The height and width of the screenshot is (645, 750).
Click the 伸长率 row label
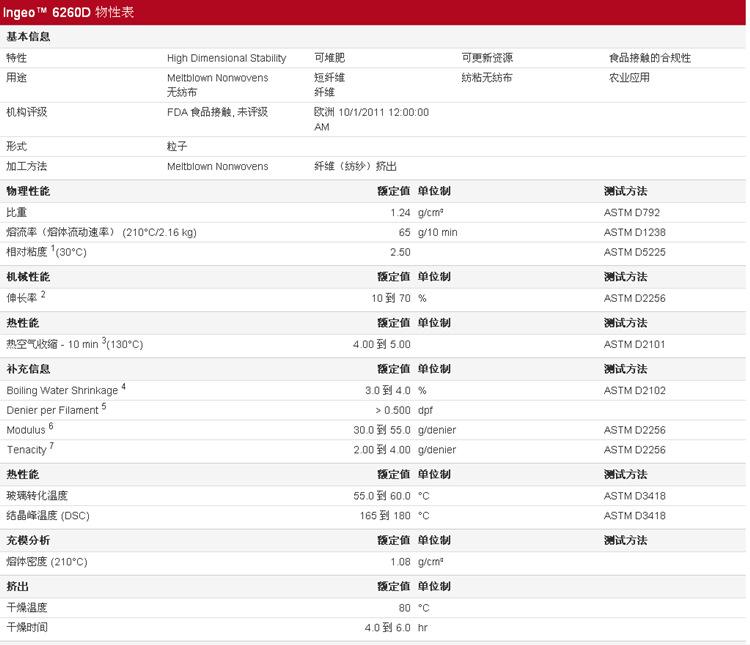[x=26, y=297]
